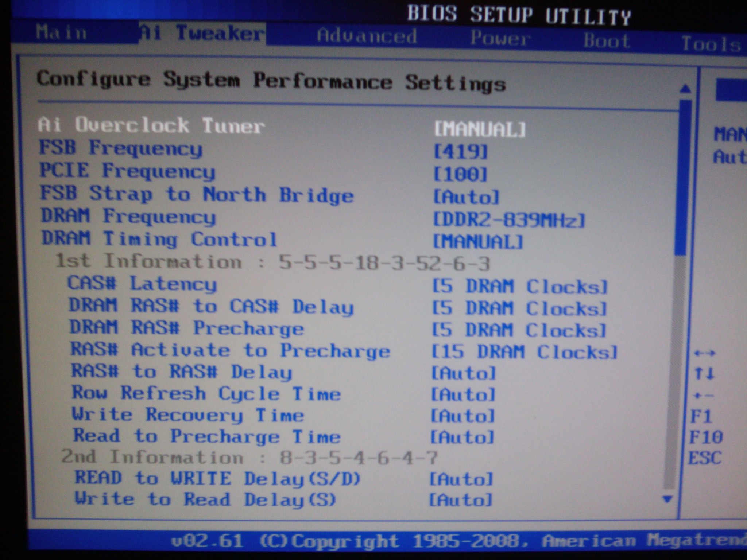The width and height of the screenshot is (747, 560).
Task: Toggle Write Recovery Time Auto value
Action: point(463,416)
